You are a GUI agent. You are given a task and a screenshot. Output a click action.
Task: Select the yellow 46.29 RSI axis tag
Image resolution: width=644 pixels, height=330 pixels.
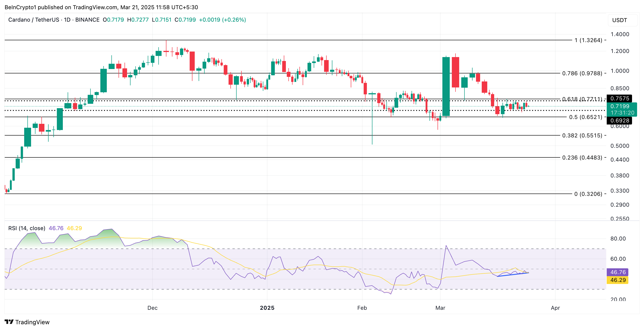click(618, 280)
